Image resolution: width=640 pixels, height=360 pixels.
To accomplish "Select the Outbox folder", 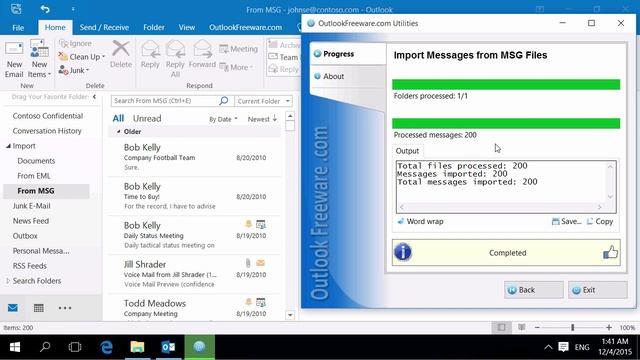I will click(x=25, y=236).
